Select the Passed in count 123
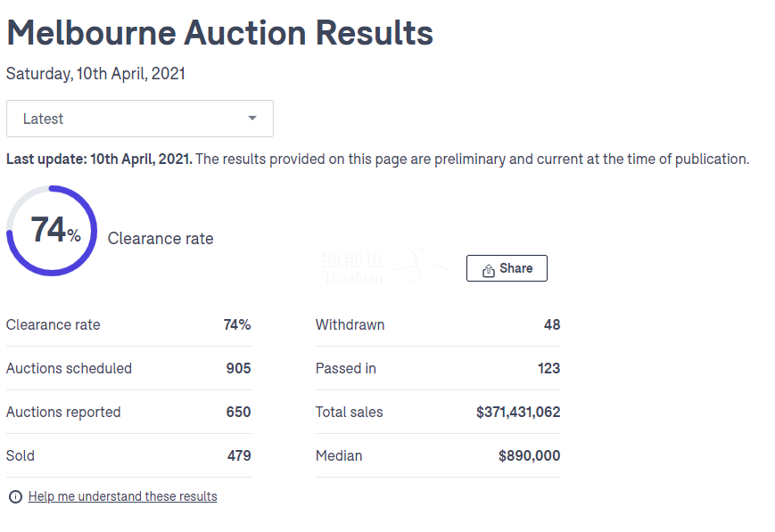Screen dimensions: 775x532 click(x=548, y=369)
